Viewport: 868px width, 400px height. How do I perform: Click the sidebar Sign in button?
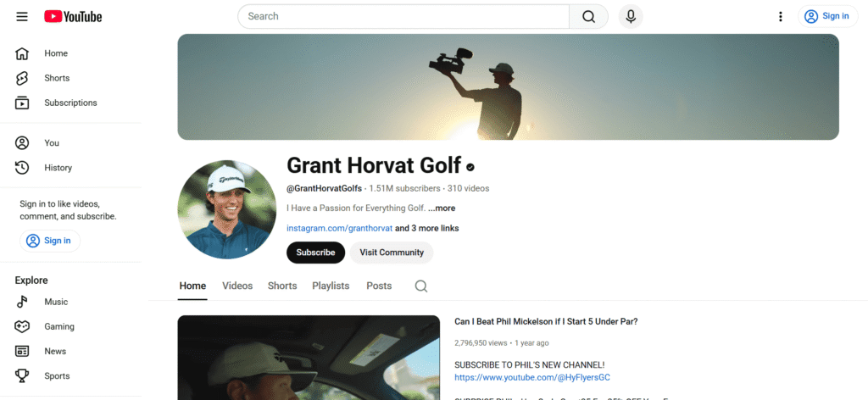tap(50, 241)
